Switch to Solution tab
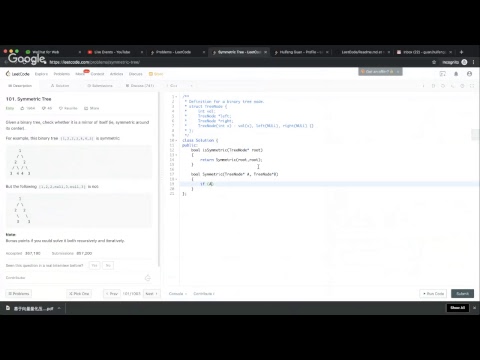Viewport: 480px width, 360px height. pos(60,86)
